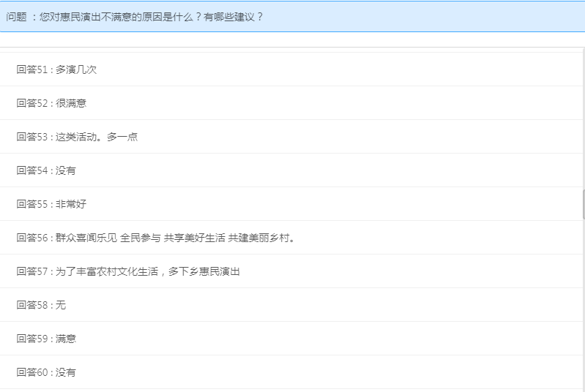
Task: Select answer 回答59: 满意
Action: click(x=291, y=339)
